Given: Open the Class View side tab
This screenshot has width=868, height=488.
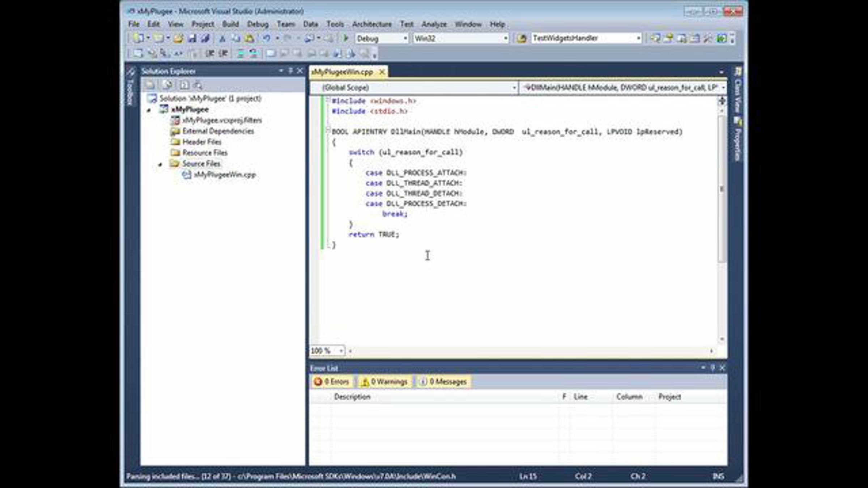Looking at the screenshot, I should [x=738, y=90].
